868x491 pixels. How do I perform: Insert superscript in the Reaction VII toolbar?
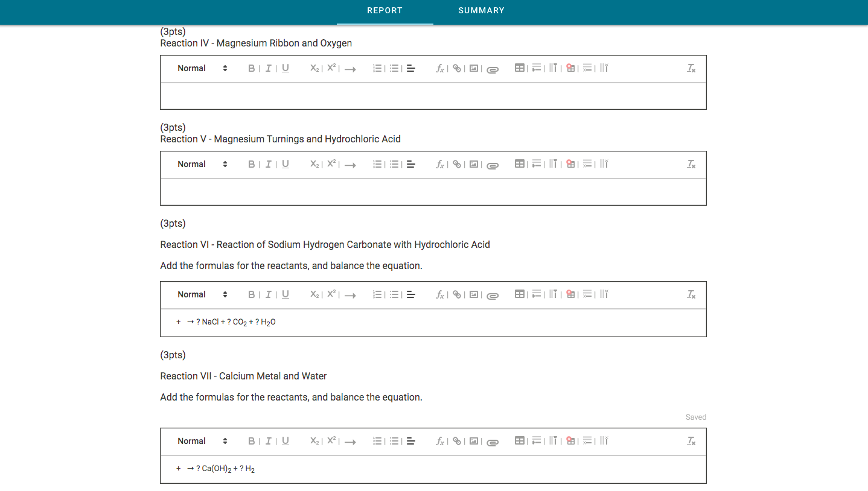[x=331, y=441]
